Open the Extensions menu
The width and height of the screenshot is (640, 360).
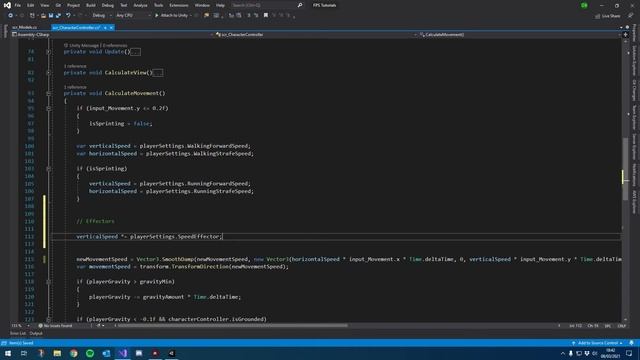pos(179,5)
